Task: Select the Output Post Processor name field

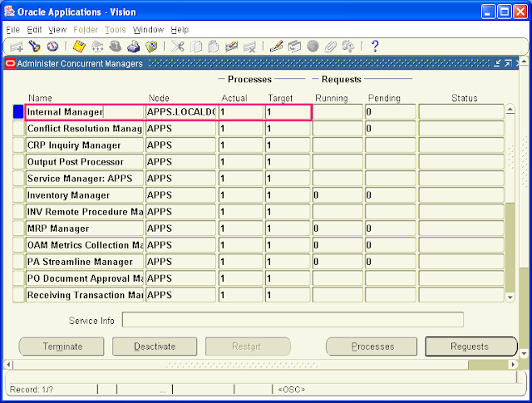Action: point(85,162)
